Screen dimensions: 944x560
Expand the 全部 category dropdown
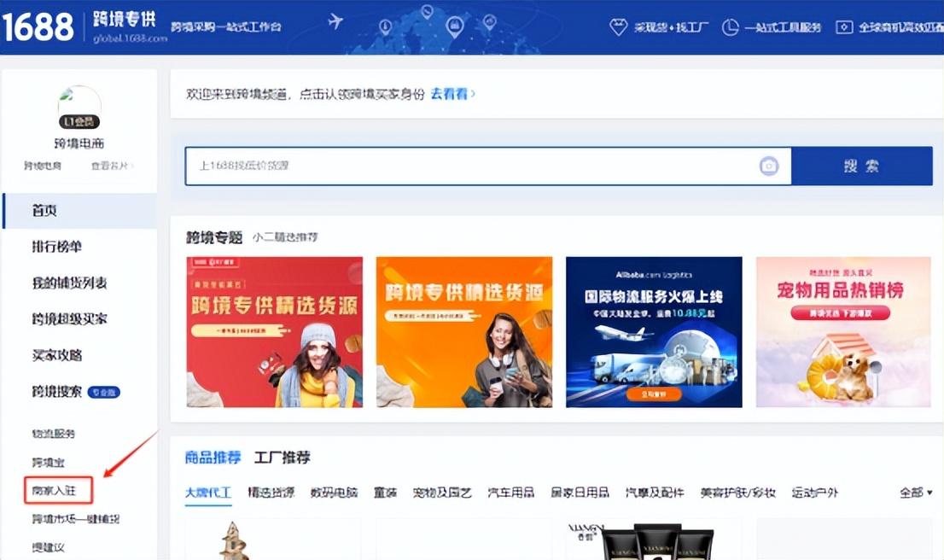coord(917,493)
